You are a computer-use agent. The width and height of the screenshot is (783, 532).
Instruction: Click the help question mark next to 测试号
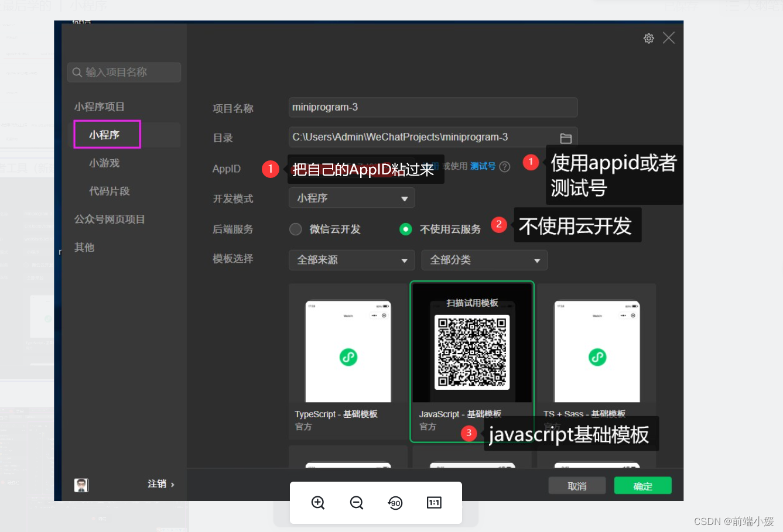point(505,167)
